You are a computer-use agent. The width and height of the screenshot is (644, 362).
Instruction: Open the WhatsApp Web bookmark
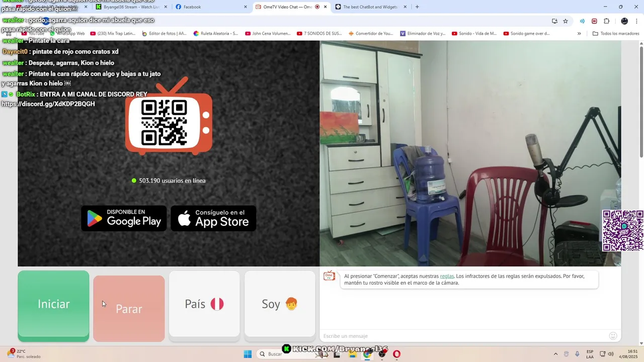pos(67,34)
